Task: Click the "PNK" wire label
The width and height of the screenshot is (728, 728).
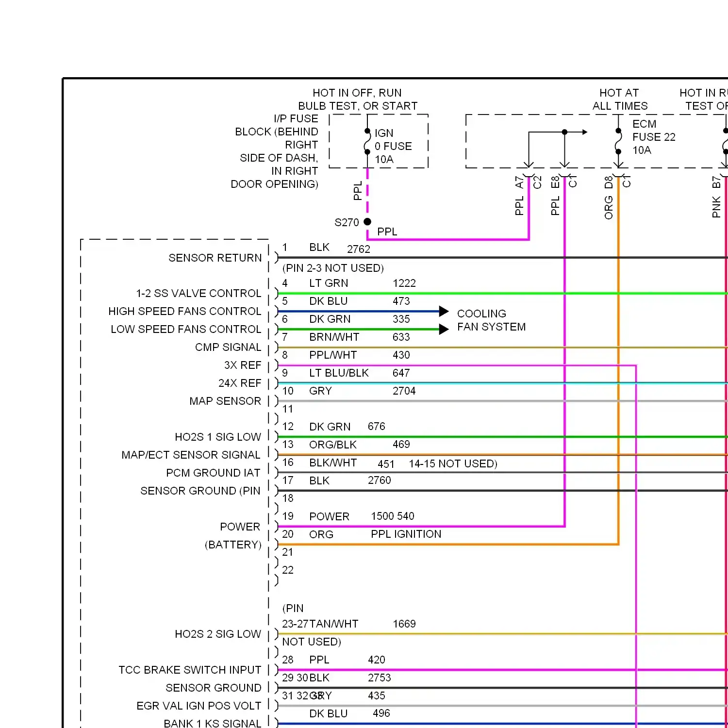Action: coord(716,207)
